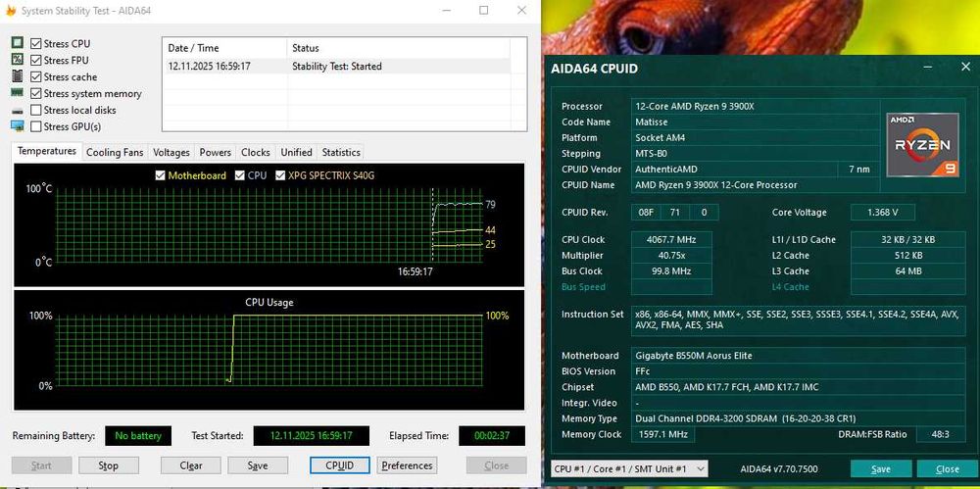Click the AuthenticAMD CPUID Vendor value
Screen dimensions: 980x489
(x=734, y=169)
